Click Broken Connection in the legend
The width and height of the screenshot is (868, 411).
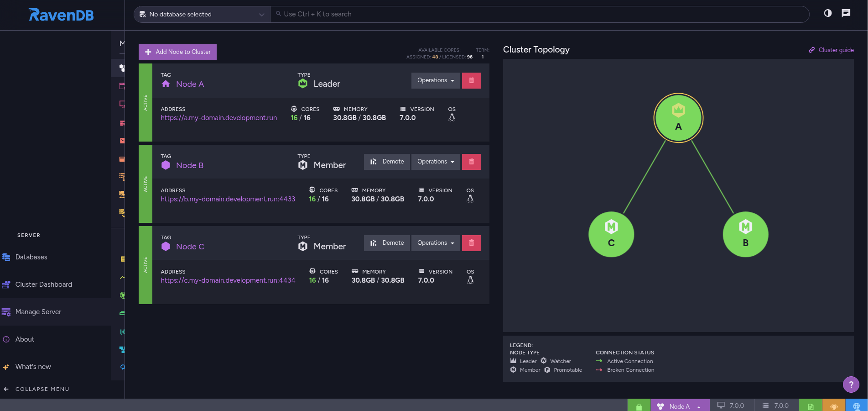pyautogui.click(x=625, y=370)
